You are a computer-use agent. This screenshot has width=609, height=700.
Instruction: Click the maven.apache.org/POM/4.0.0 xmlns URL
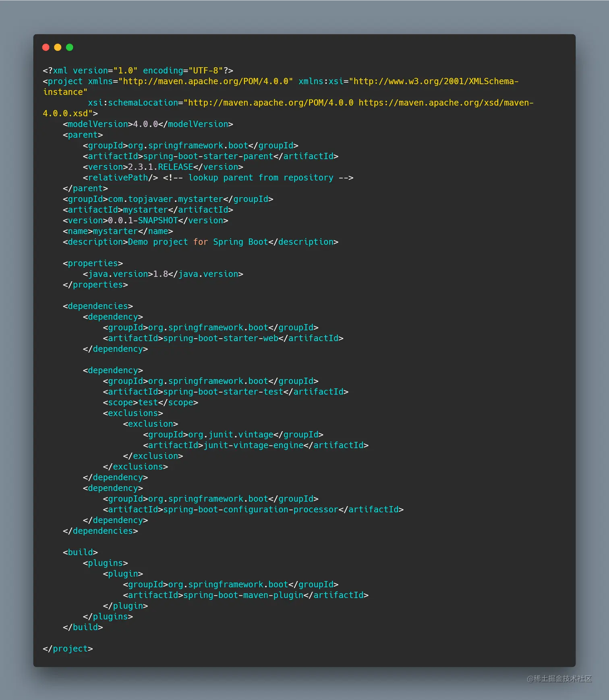205,81
